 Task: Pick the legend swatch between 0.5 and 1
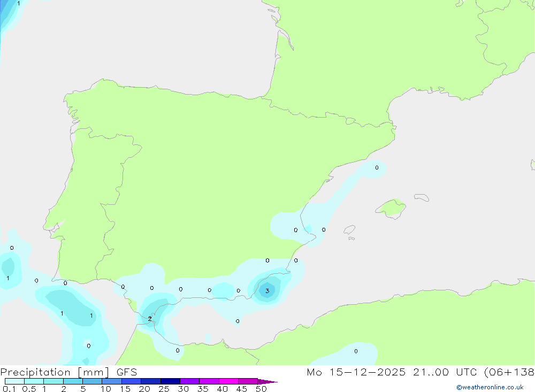click(34, 381)
